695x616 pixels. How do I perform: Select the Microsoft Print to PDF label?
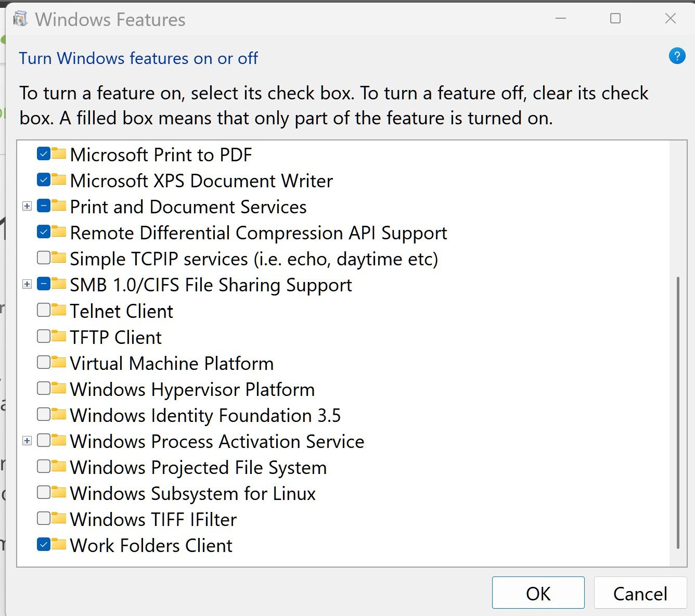[x=161, y=155]
